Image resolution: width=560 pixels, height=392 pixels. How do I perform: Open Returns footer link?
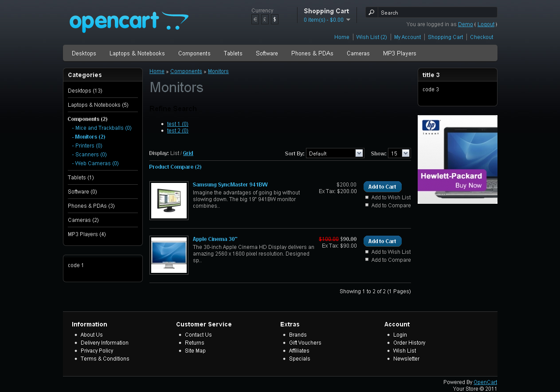click(195, 343)
